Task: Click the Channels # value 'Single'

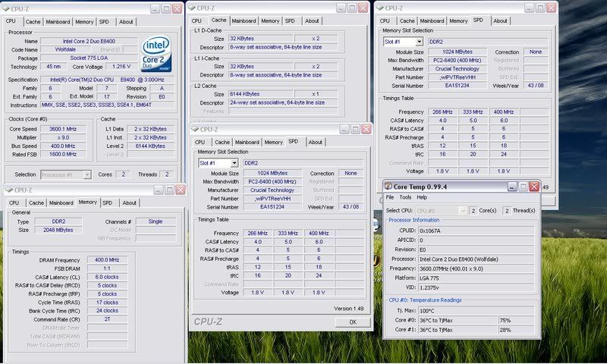Action: point(156,221)
